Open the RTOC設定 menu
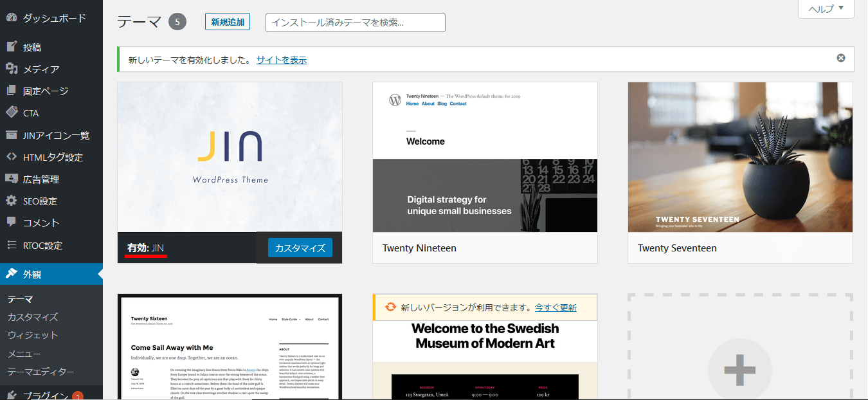The height and width of the screenshot is (400, 868). (x=42, y=245)
